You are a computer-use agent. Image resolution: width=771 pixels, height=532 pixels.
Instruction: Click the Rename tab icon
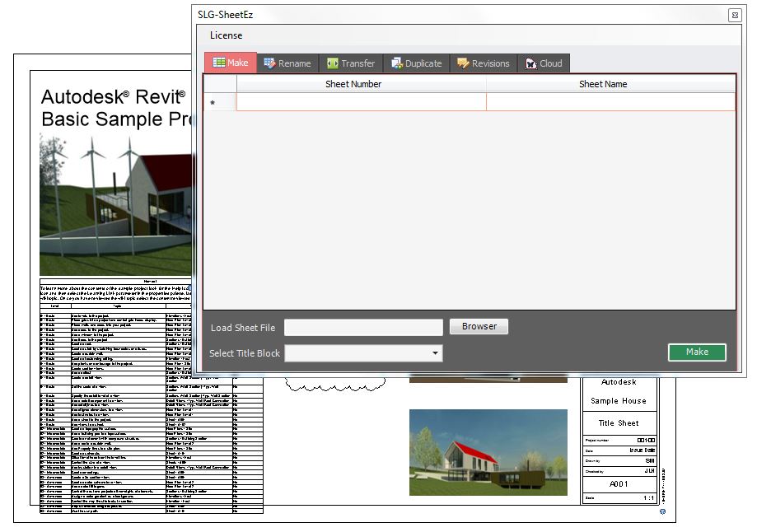269,63
